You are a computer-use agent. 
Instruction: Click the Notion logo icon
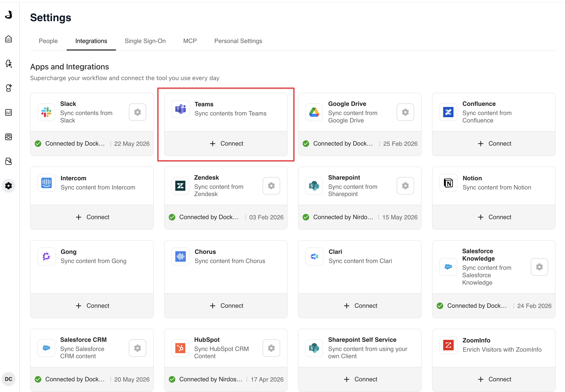click(448, 183)
